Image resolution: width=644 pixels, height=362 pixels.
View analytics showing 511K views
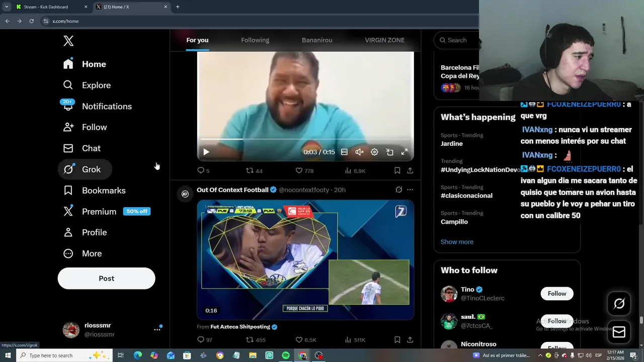pyautogui.click(x=355, y=340)
